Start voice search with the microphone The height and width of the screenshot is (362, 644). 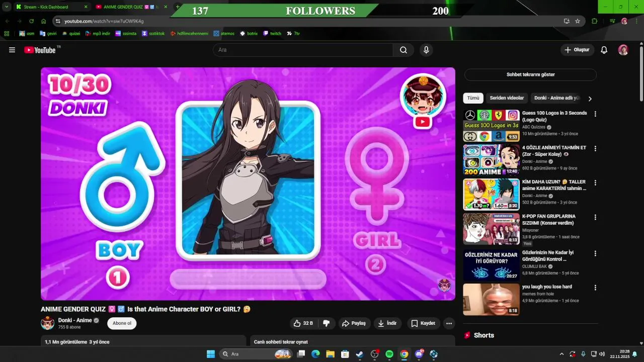point(426,50)
